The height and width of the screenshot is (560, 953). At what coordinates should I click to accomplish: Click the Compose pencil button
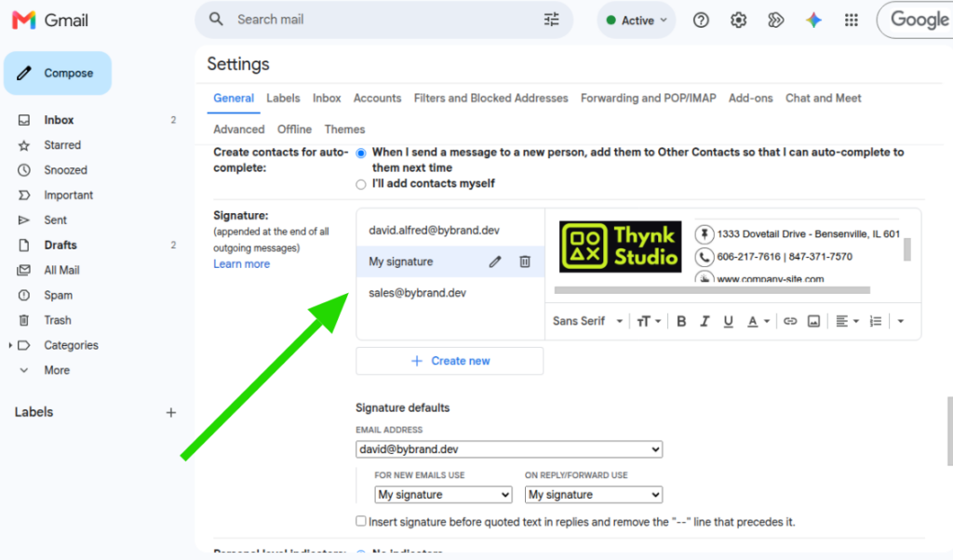tap(58, 73)
